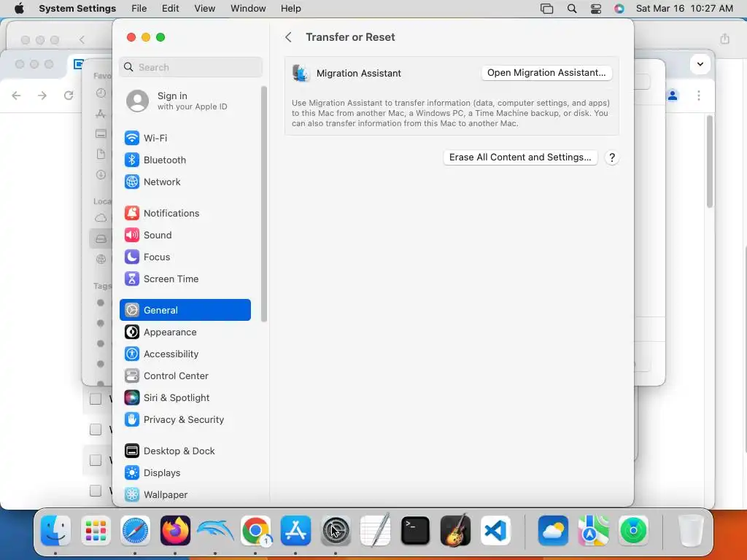
Task: Open Control Center in menu bar
Action: (596, 9)
